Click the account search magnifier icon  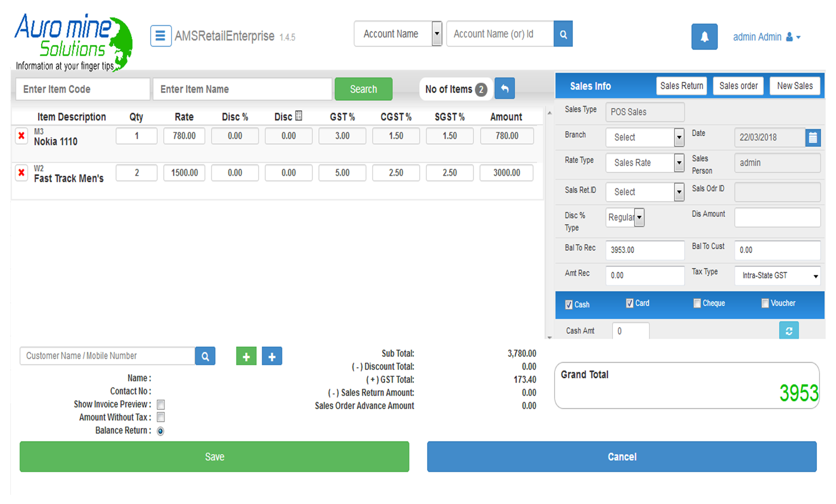pyautogui.click(x=563, y=34)
